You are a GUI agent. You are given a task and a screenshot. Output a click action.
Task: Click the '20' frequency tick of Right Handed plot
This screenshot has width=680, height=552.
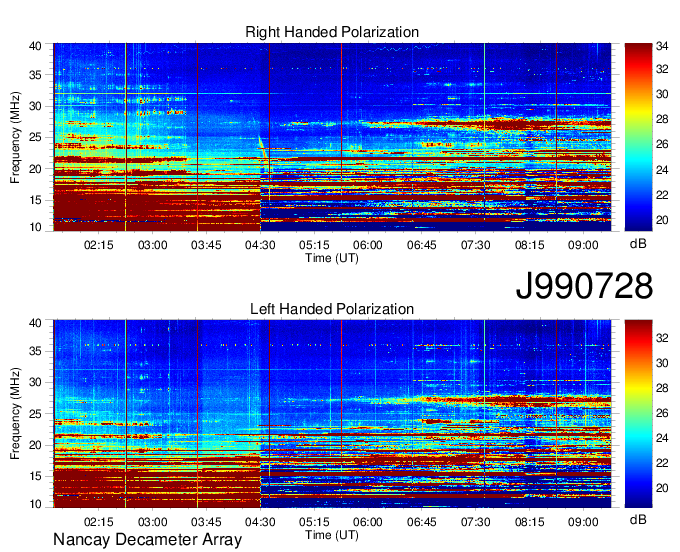point(35,169)
